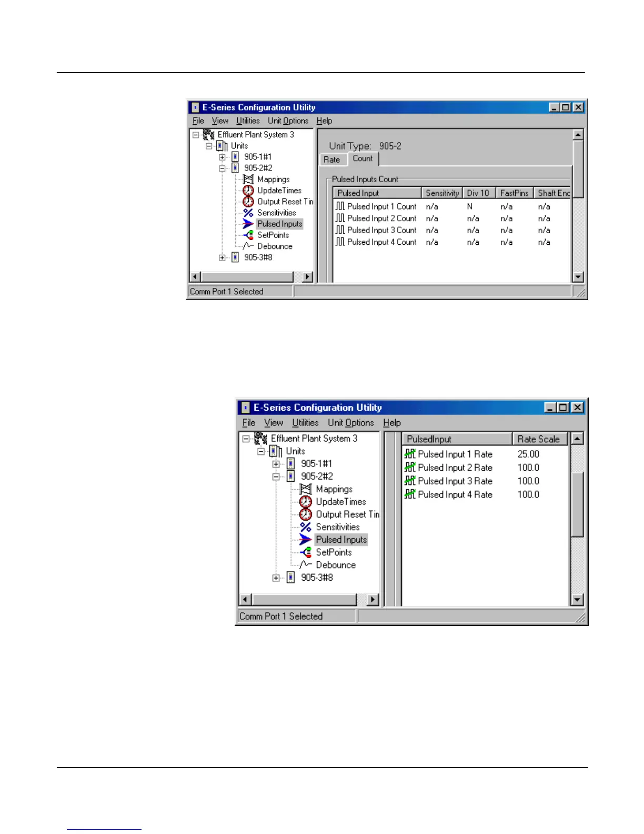
Task: Click Sensitivities percent icon in upper window
Action: (x=248, y=213)
